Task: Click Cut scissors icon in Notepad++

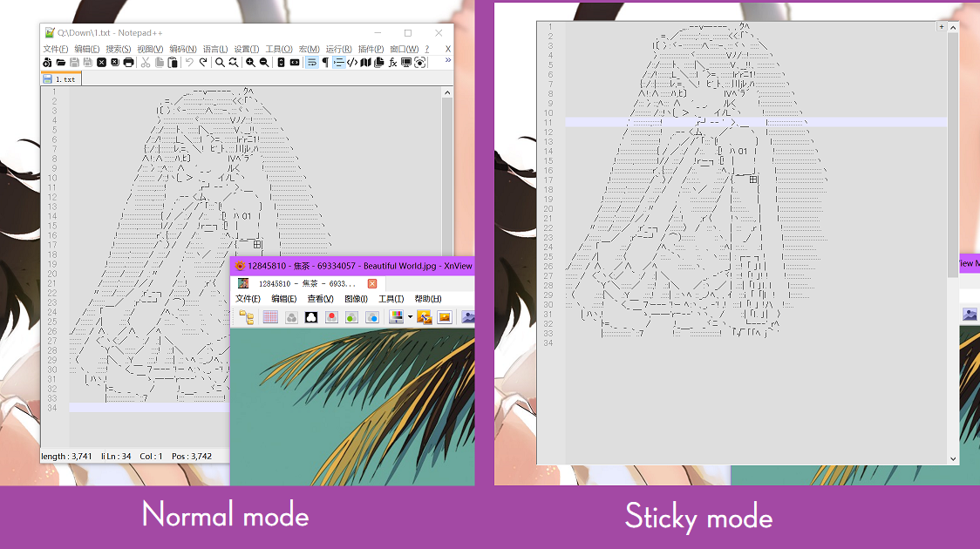Action: pos(146,63)
